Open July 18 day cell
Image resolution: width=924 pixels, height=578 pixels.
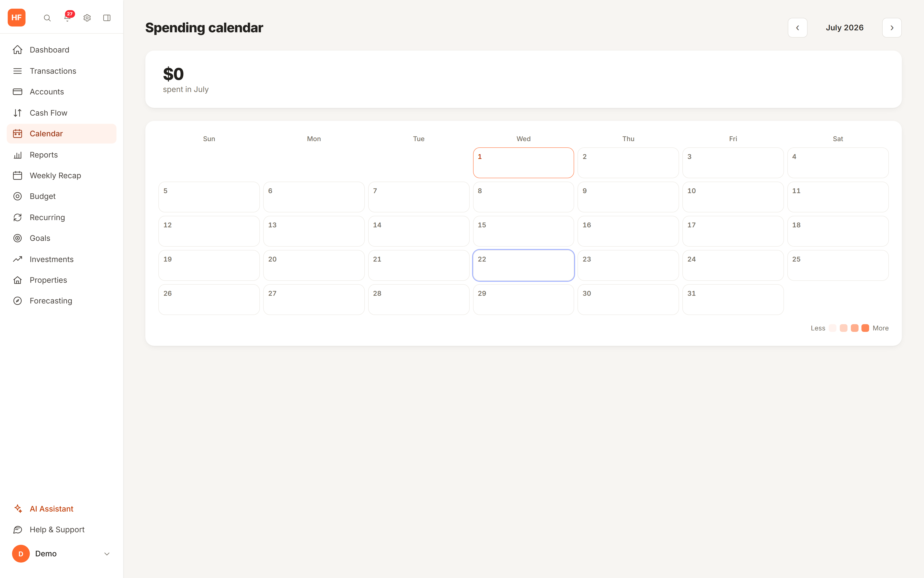click(838, 231)
